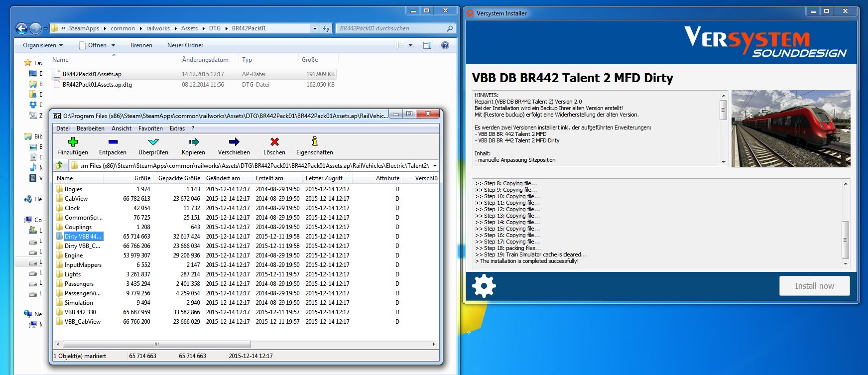The image size is (868, 375).
Task: Open the ? help menu in 7-Zip
Action: coord(193,128)
